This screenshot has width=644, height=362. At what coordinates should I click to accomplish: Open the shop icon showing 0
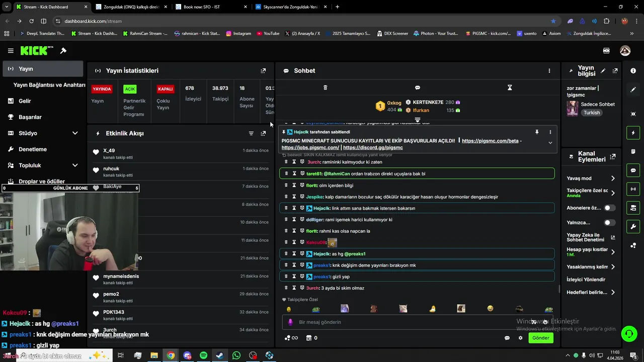tap(311, 338)
